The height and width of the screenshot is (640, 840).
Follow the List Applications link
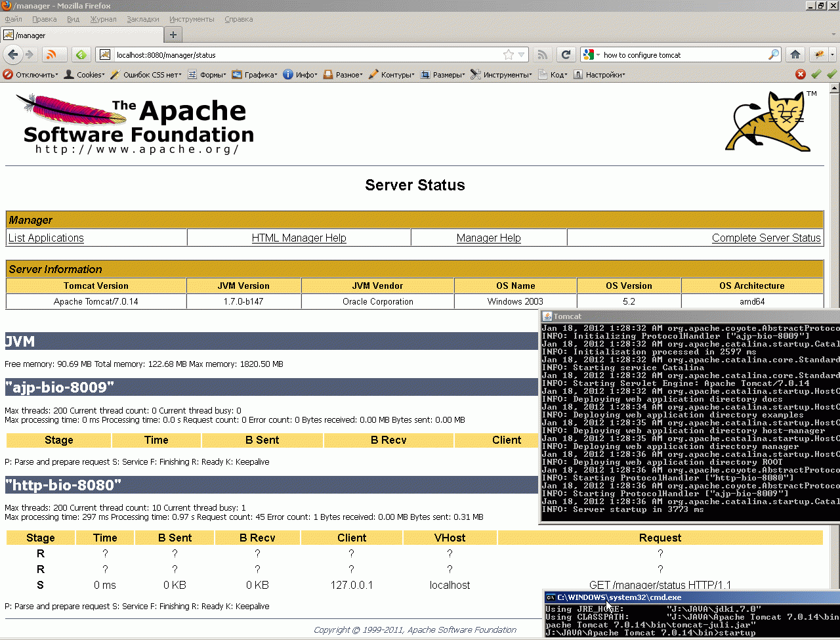[x=46, y=238]
